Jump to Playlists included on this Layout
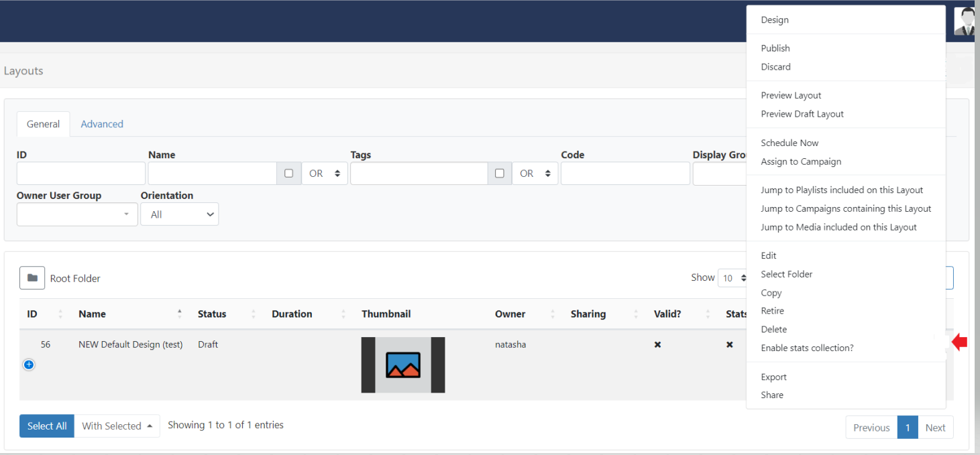980x455 pixels. tap(842, 190)
